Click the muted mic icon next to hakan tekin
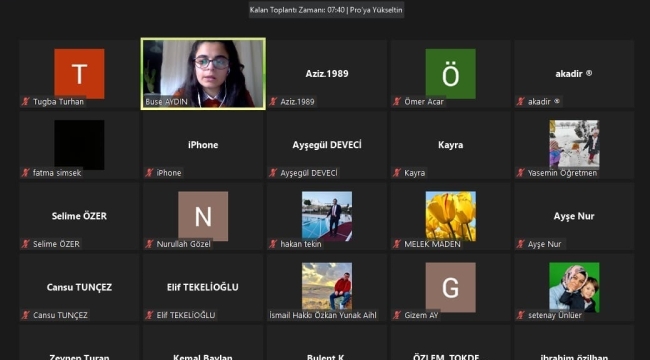 (273, 244)
